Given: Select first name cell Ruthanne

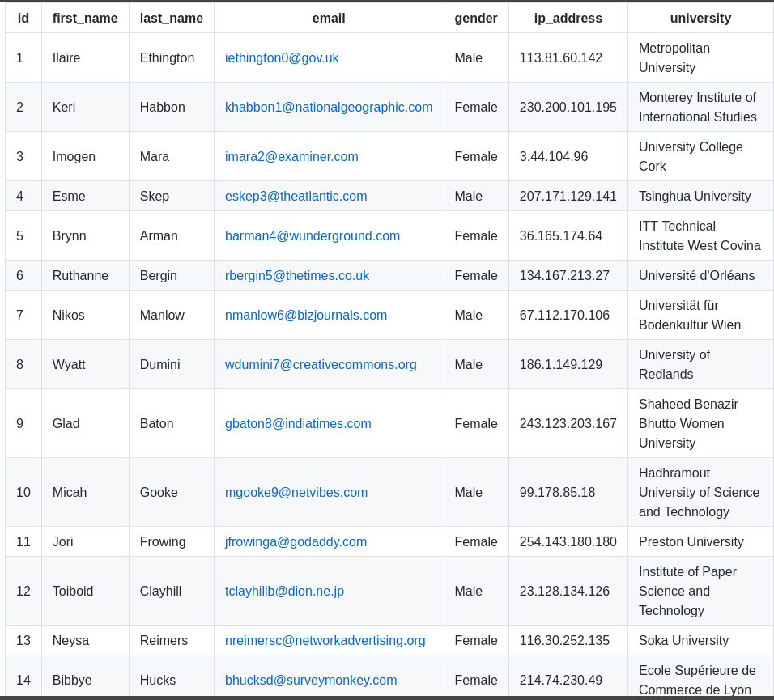Looking at the screenshot, I should pos(85,275).
